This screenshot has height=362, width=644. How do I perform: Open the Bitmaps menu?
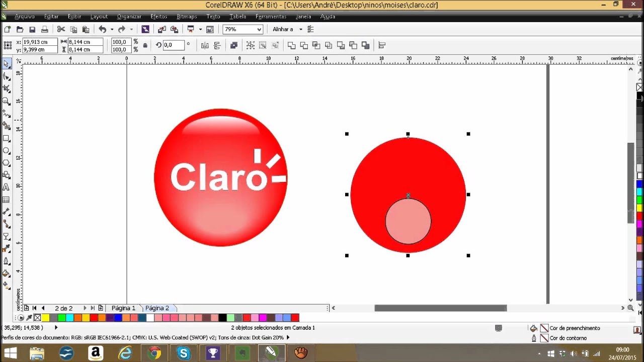187,17
